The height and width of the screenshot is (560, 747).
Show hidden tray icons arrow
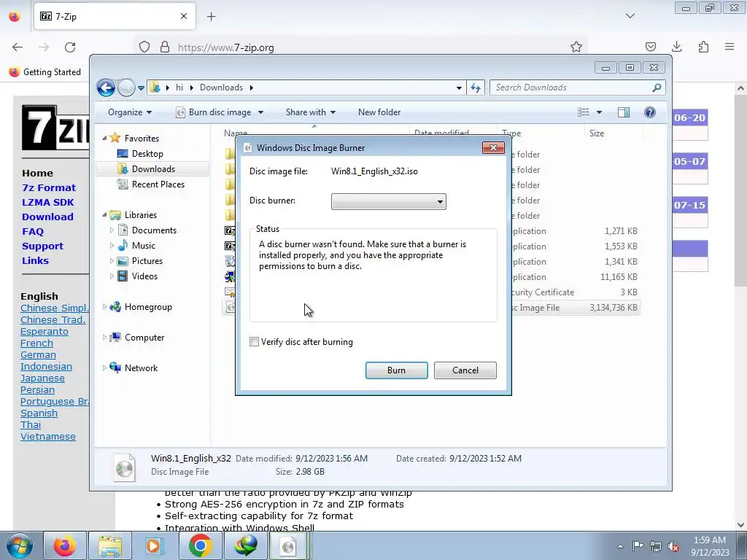620,547
